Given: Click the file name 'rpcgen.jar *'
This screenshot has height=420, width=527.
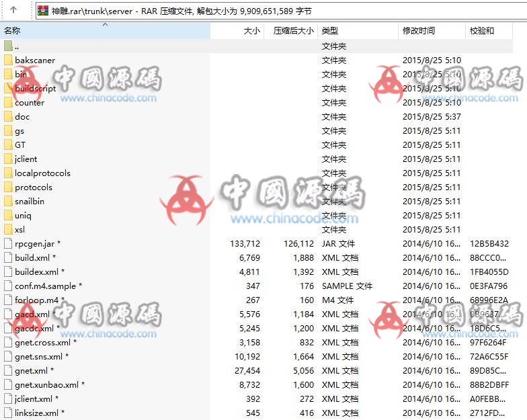Looking at the screenshot, I should [38, 244].
